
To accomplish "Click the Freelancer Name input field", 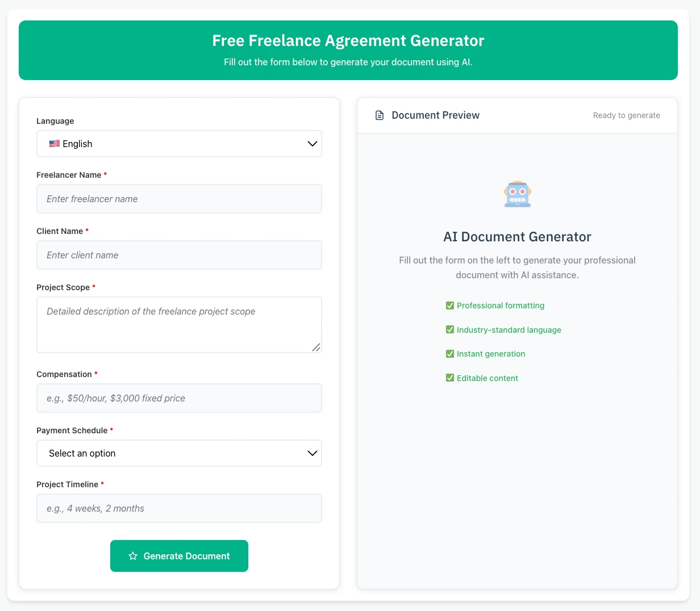I will 179,199.
